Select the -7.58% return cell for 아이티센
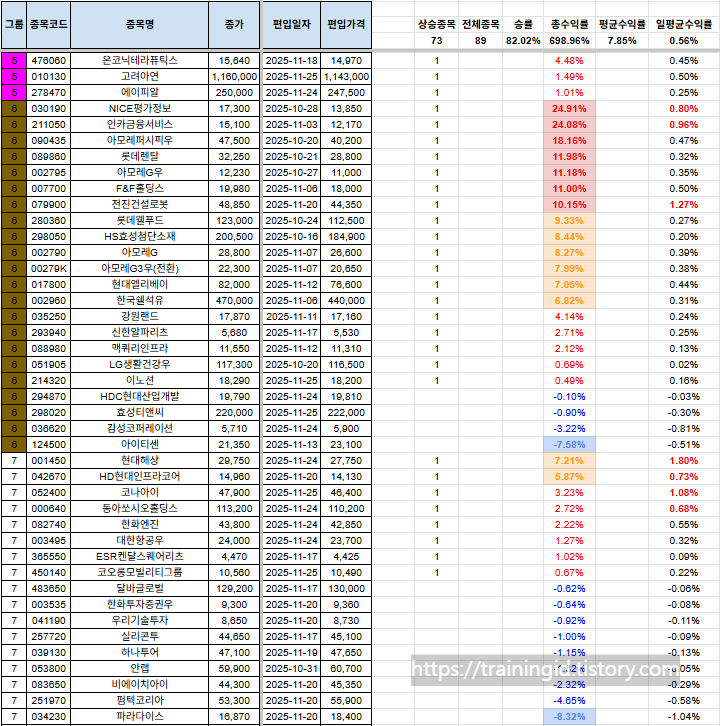 point(569,444)
